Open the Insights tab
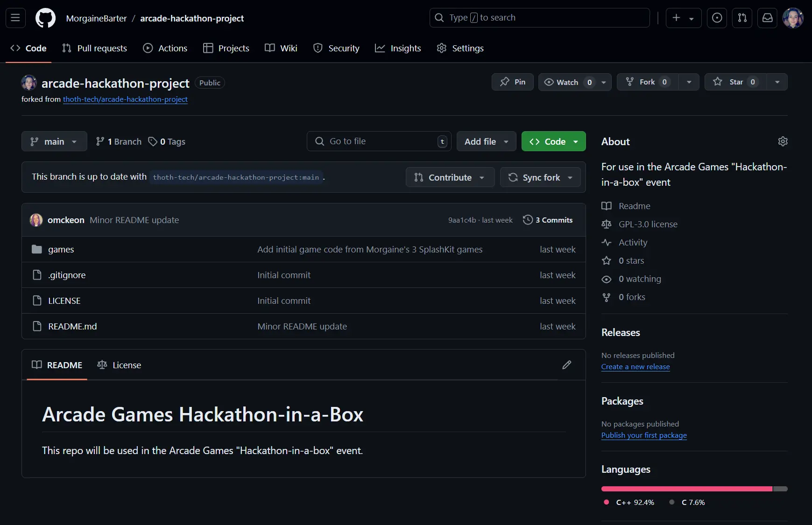The image size is (812, 525). (x=398, y=48)
